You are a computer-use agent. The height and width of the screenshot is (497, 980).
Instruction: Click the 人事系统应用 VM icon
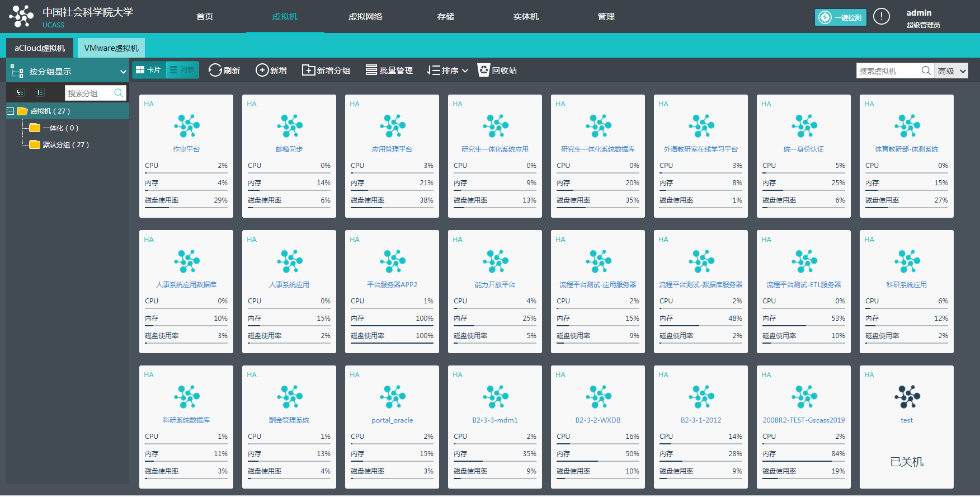point(289,261)
